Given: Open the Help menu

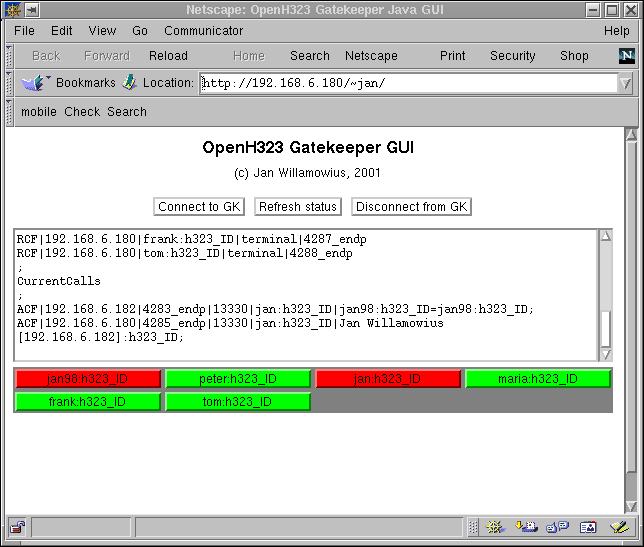Looking at the screenshot, I should pyautogui.click(x=616, y=31).
